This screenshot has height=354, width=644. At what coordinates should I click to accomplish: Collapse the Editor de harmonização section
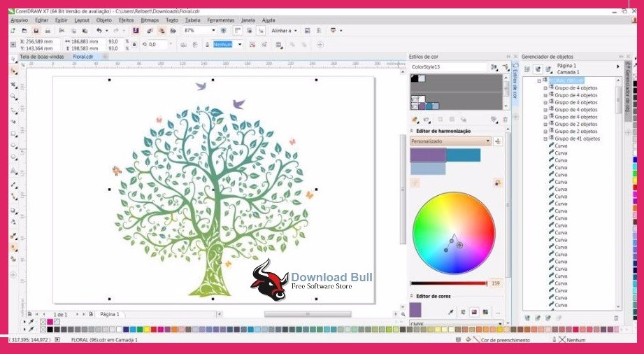pyautogui.click(x=412, y=131)
